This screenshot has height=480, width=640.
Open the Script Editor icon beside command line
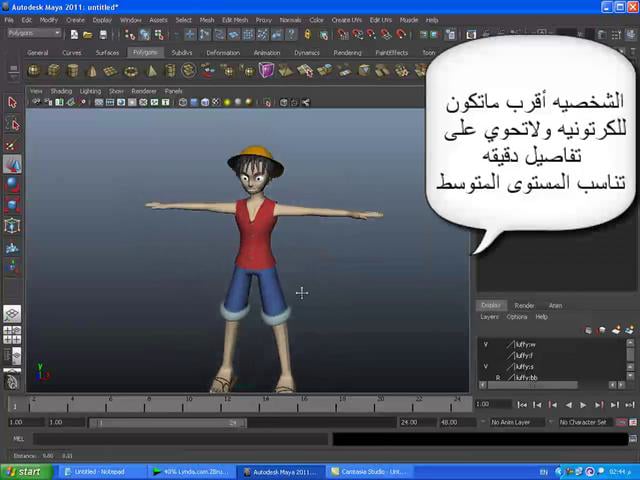point(633,439)
